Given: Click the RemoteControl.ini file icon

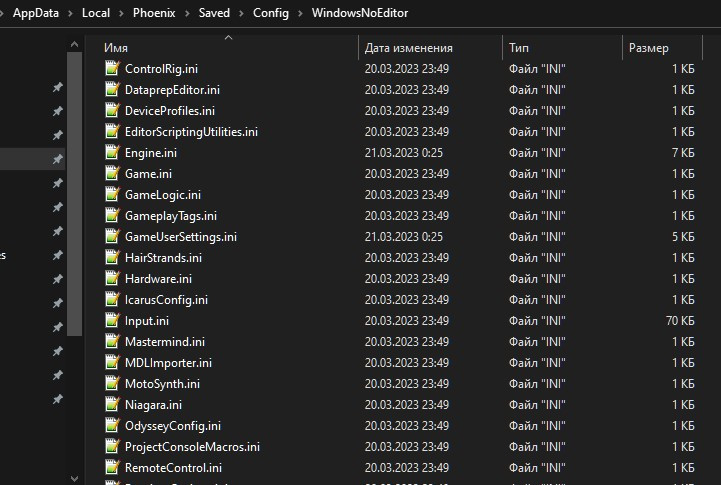Looking at the screenshot, I should (112, 468).
